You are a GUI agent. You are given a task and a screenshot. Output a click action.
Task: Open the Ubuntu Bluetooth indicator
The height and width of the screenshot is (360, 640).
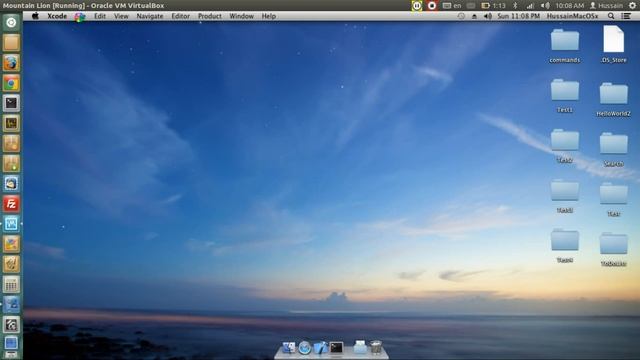click(515, 6)
